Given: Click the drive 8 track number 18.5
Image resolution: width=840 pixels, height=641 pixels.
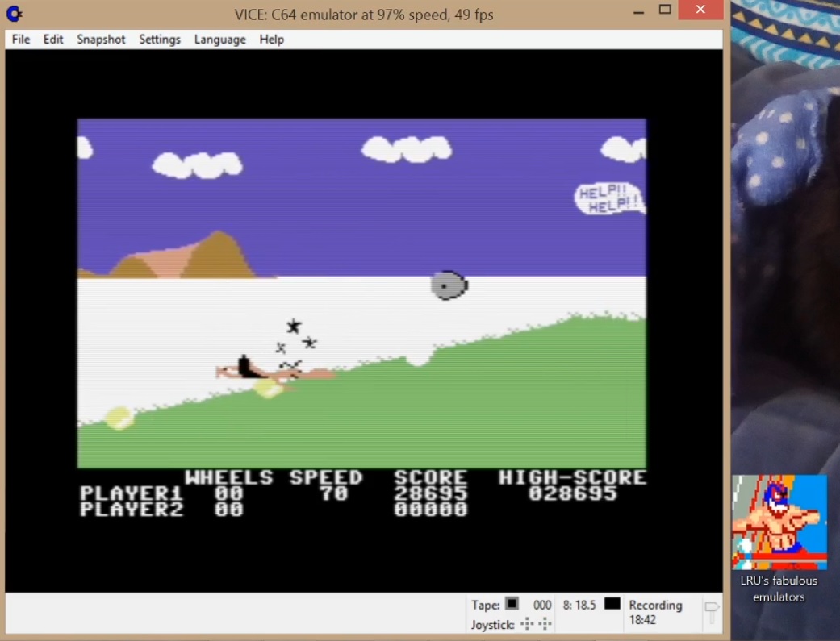Looking at the screenshot, I should (585, 605).
